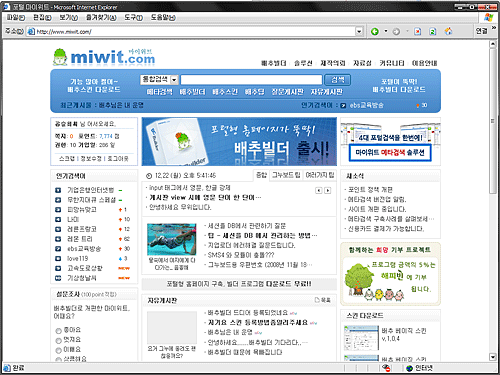Screen dimensions: 500x375
Task: Click the grey Forward navigation button
Action: (x=396, y=31)
